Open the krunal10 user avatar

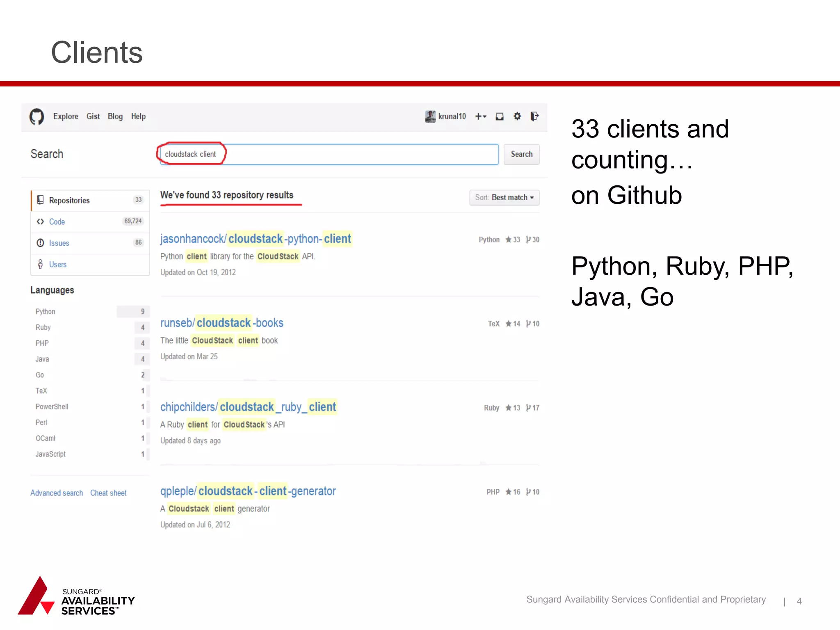pos(430,116)
